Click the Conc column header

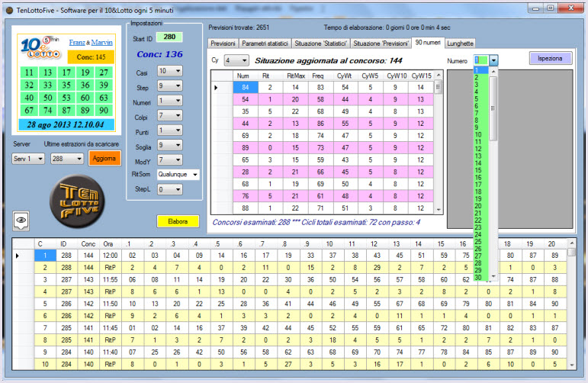[x=88, y=244]
